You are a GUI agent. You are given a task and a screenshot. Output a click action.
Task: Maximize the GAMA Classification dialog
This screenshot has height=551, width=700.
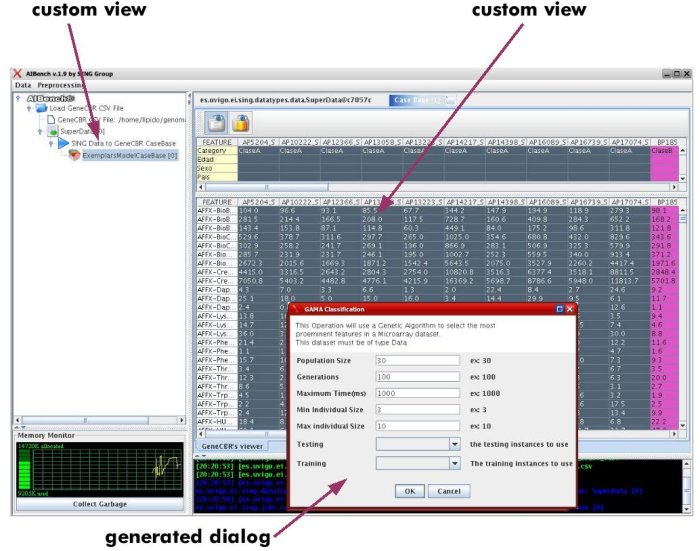(559, 309)
